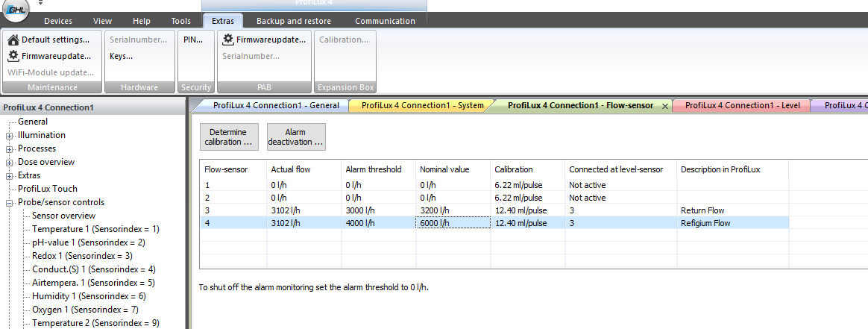
Task: Open the Devices ribbon tab
Action: 58,21
